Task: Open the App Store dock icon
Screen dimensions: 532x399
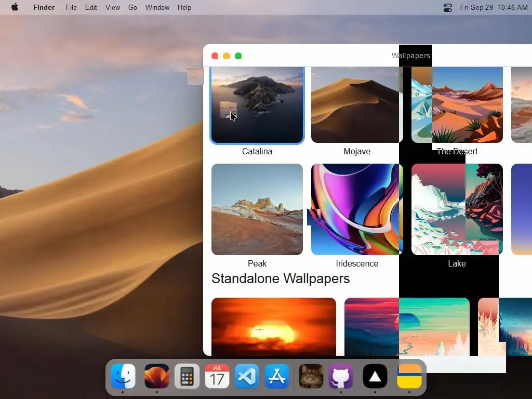Action: click(277, 376)
